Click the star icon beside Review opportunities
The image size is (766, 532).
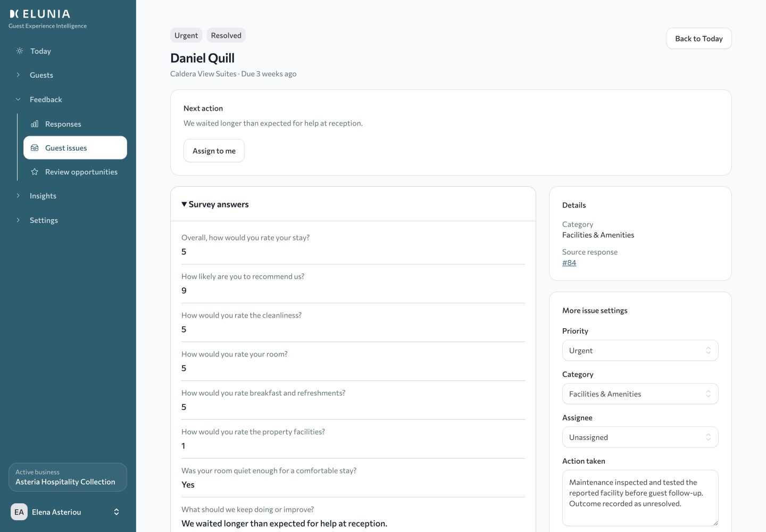tap(35, 172)
